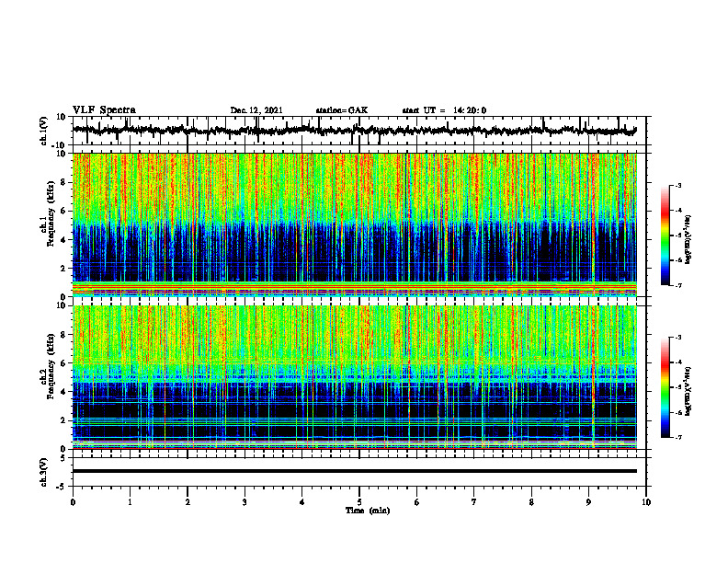Click inside the ch.2 spectrogram panel
Viewport: 728px width, 563px height.
[354, 377]
